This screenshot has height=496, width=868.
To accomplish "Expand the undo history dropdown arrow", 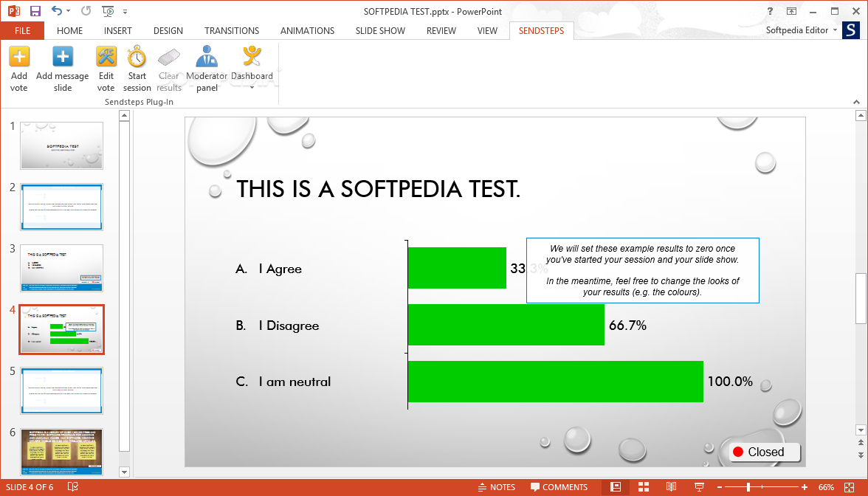I will (x=68, y=11).
